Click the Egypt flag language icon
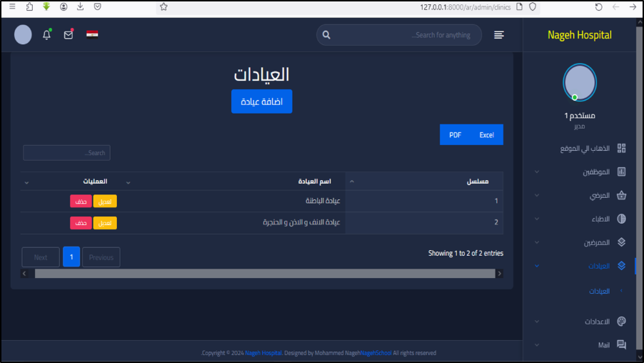Image resolution: width=644 pixels, height=363 pixels. pos(92,34)
